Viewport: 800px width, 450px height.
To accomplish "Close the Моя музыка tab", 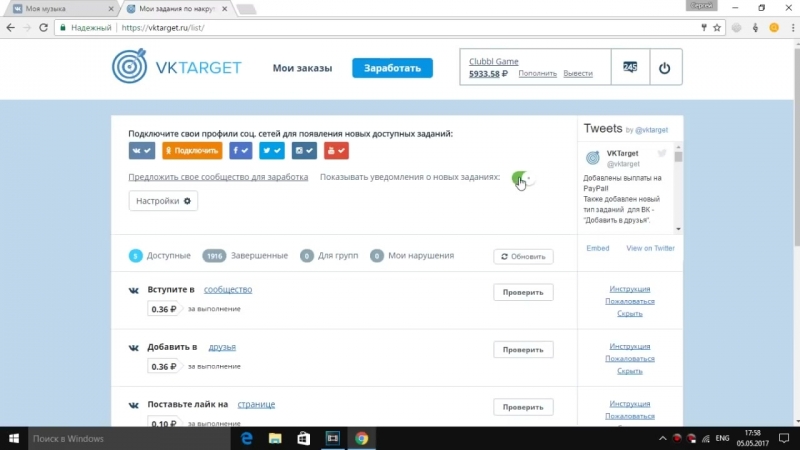I will pos(111,9).
